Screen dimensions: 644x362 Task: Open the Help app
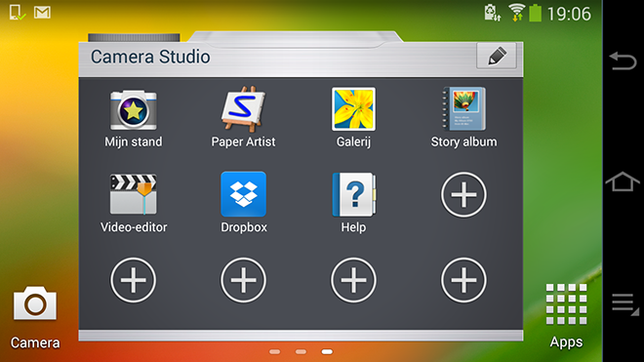[x=353, y=203]
